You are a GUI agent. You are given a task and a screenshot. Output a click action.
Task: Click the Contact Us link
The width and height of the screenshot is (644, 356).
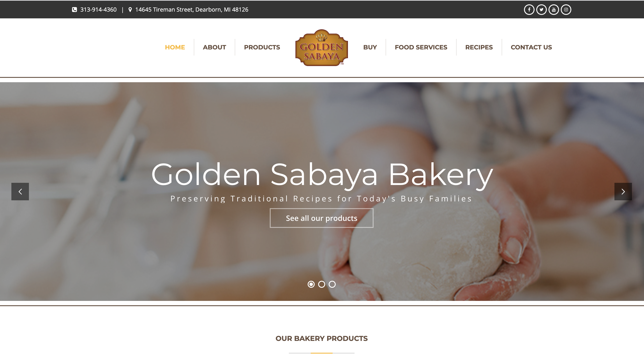(x=531, y=47)
